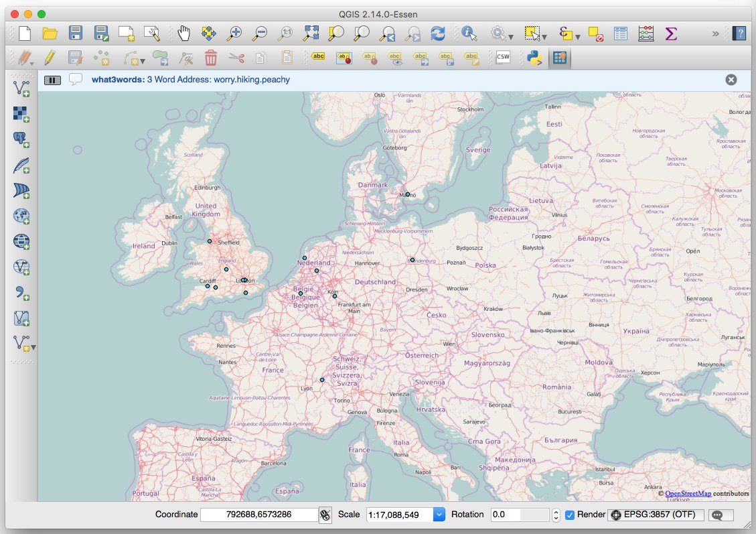Open the field calculator
The width and height of the screenshot is (756, 534).
(x=646, y=34)
